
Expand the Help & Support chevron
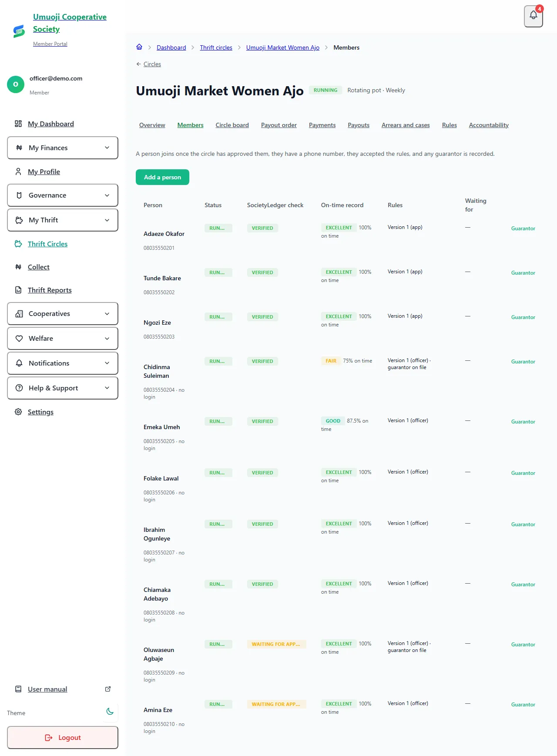click(x=107, y=388)
